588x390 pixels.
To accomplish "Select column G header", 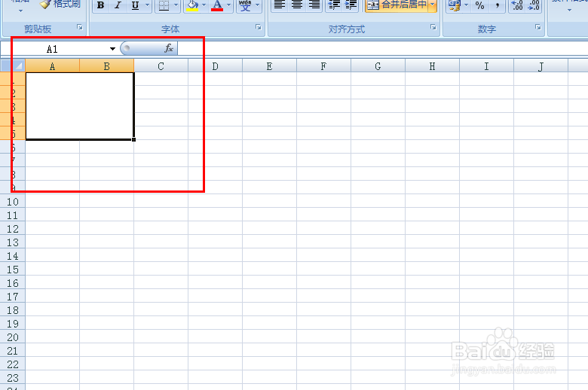I will tap(378, 66).
